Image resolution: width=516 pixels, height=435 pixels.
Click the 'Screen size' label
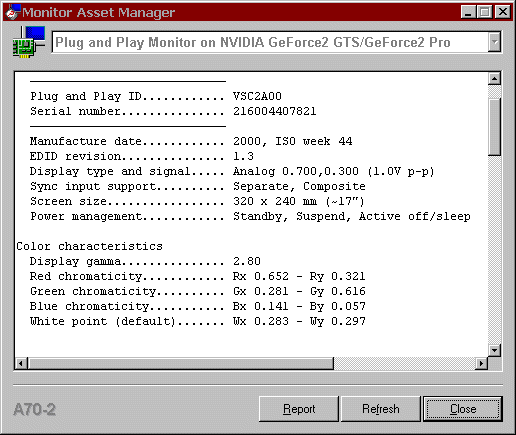(x=68, y=201)
